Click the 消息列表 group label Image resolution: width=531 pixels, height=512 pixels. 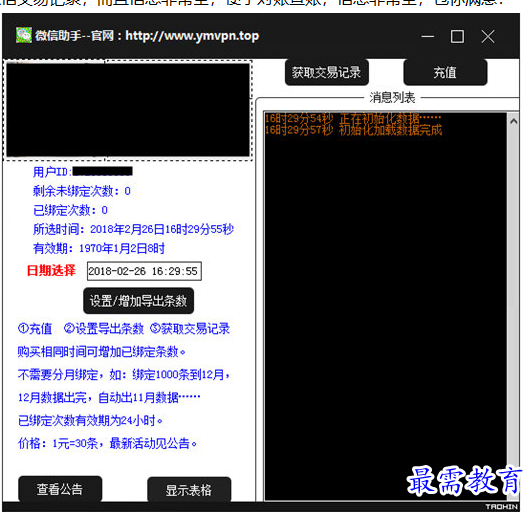click(x=392, y=98)
